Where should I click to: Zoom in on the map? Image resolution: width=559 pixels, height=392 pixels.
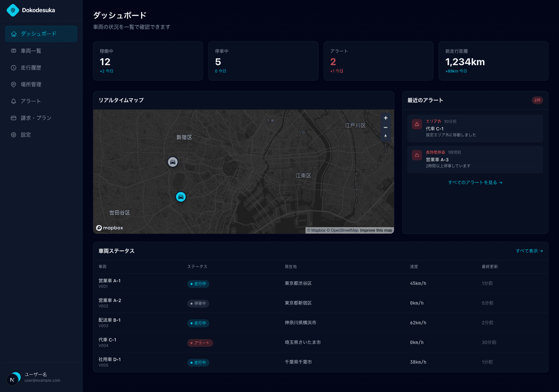385,118
